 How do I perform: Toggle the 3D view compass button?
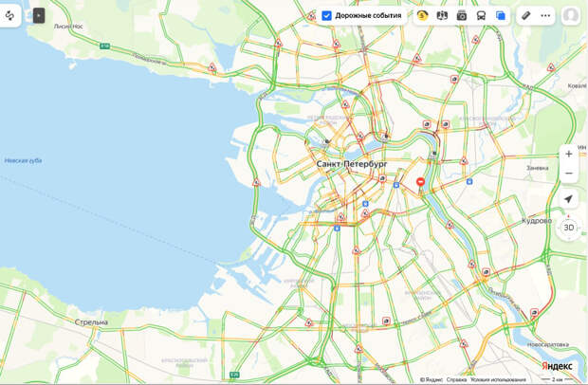569,228
